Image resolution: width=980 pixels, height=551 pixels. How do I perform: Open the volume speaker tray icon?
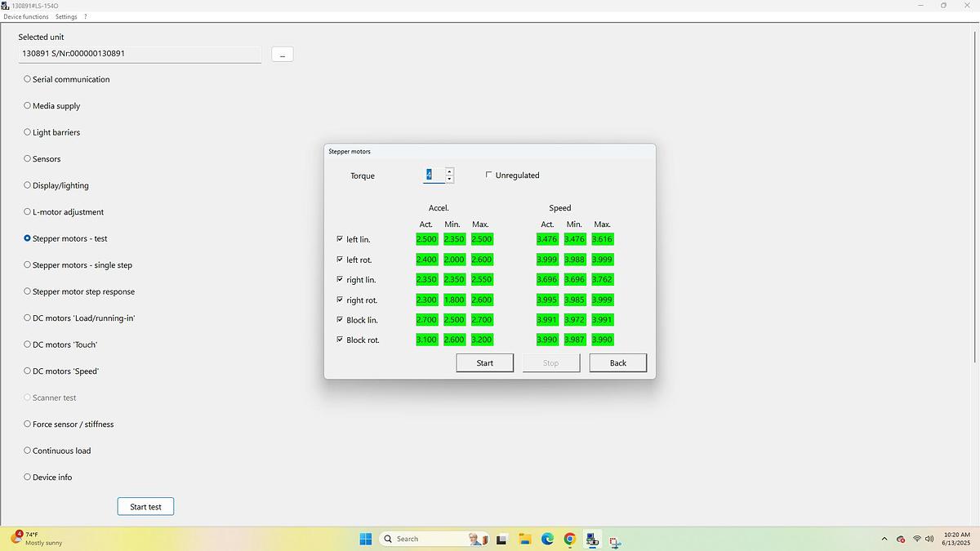coord(929,539)
